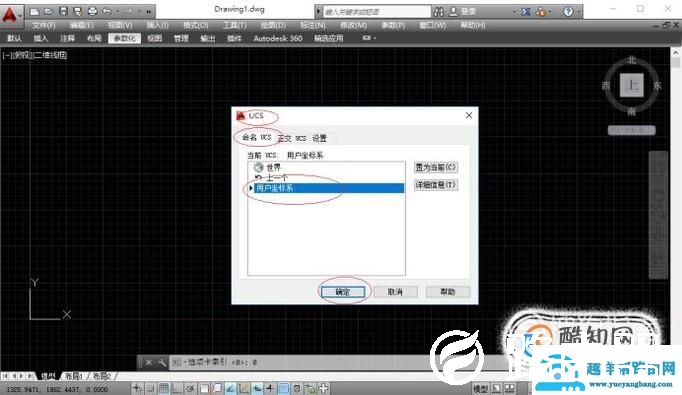This screenshot has height=395, width=682.
Task: Toggle Dynamic Input in status bar
Action: [x=257, y=388]
